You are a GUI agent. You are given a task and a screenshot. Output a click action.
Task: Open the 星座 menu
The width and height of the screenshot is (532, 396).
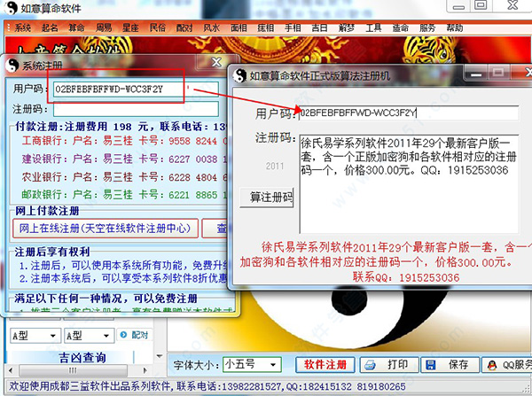coord(130,27)
